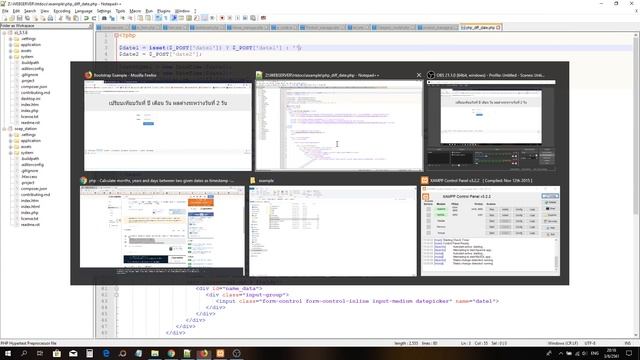The height and width of the screenshot is (360, 640).
Task: Open the Edit menu in Notepad++
Action: pyautogui.click(x=16, y=11)
